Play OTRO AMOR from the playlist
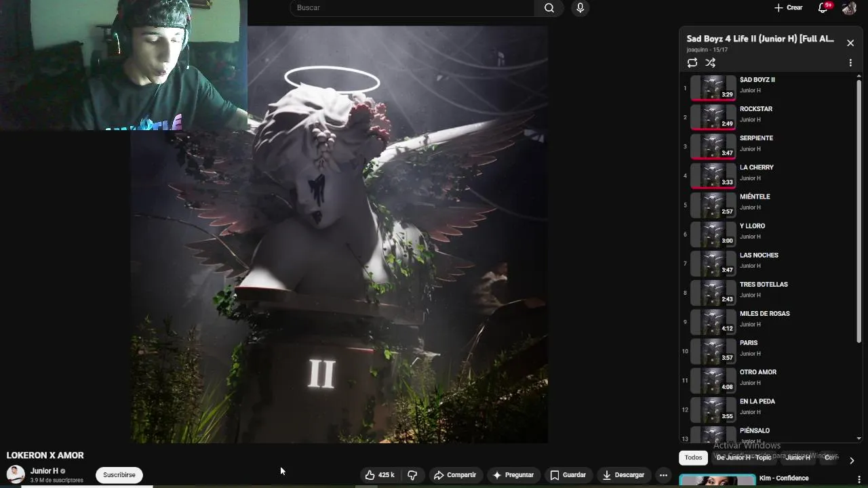This screenshot has width=868, height=488. [768, 379]
